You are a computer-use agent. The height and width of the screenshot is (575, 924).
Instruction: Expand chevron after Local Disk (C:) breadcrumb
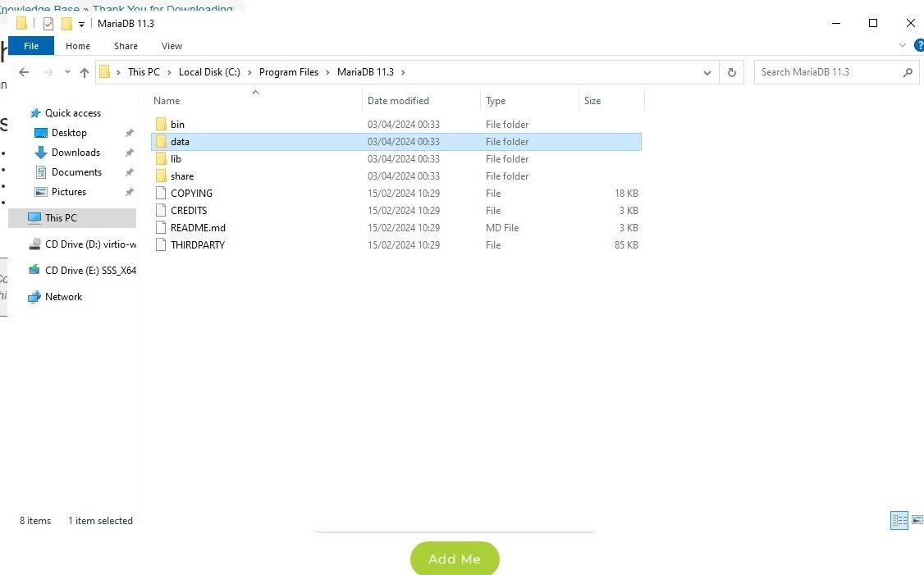(x=249, y=72)
